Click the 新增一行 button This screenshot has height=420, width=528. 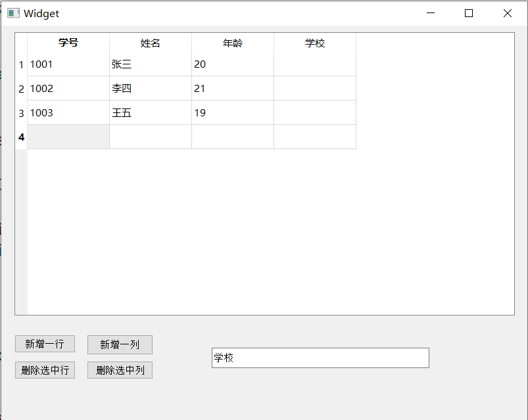point(45,344)
